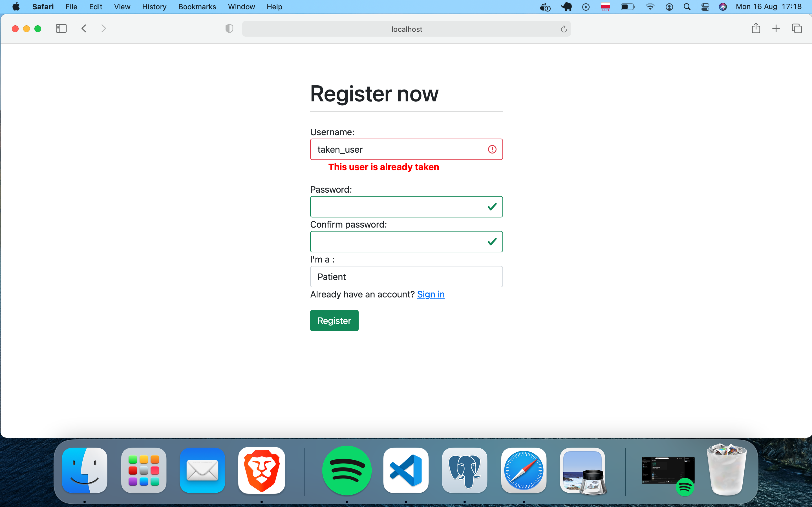Toggle the Safari sidebar
The image size is (812, 507).
[61, 28]
